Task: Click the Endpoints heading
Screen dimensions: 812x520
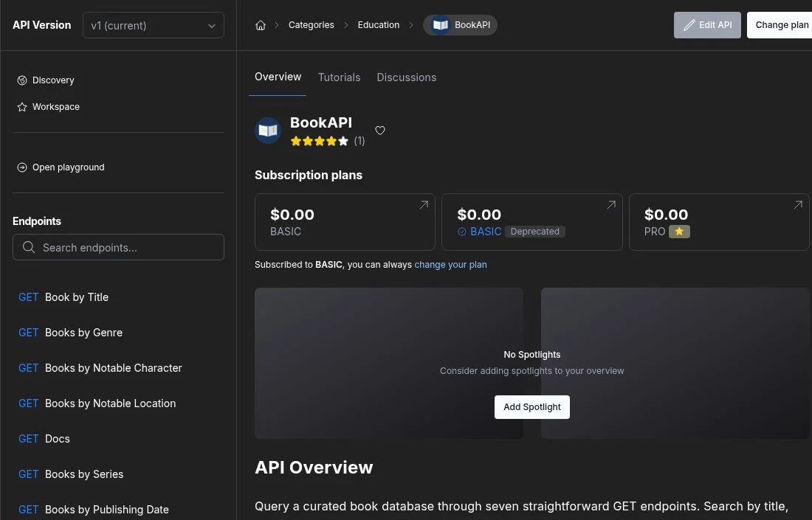Action: point(37,221)
